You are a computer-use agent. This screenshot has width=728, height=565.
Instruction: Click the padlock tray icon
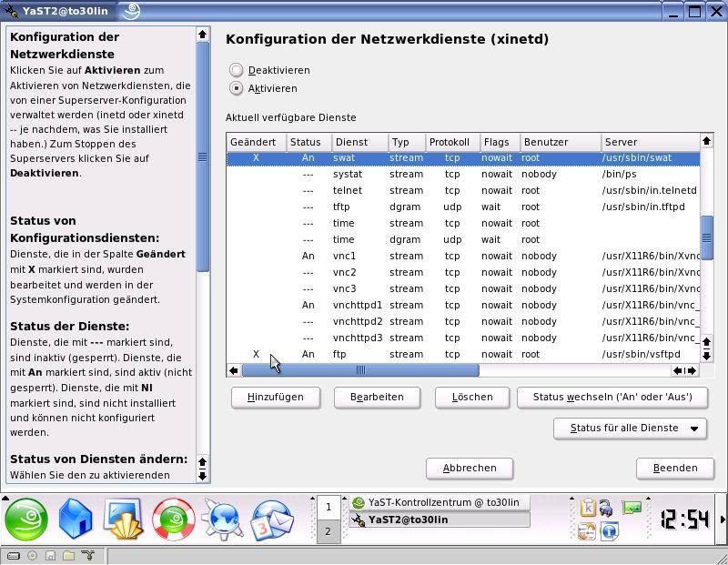tap(605, 508)
